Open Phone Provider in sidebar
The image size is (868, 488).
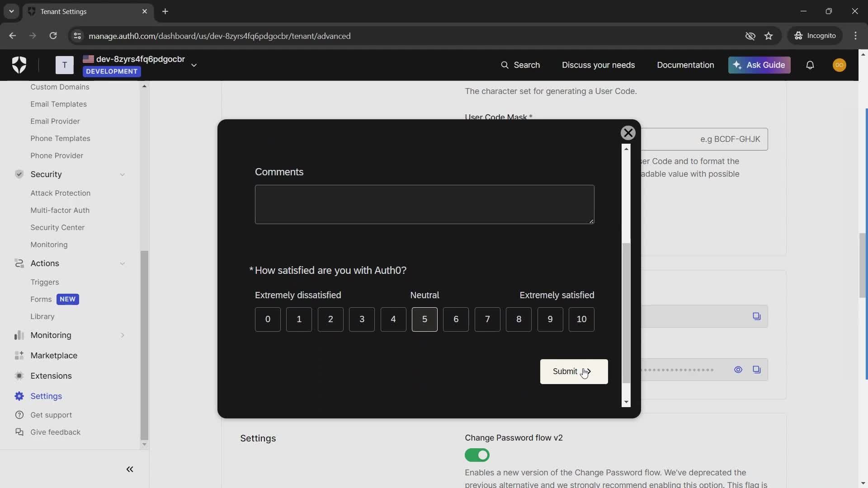pyautogui.click(x=57, y=155)
